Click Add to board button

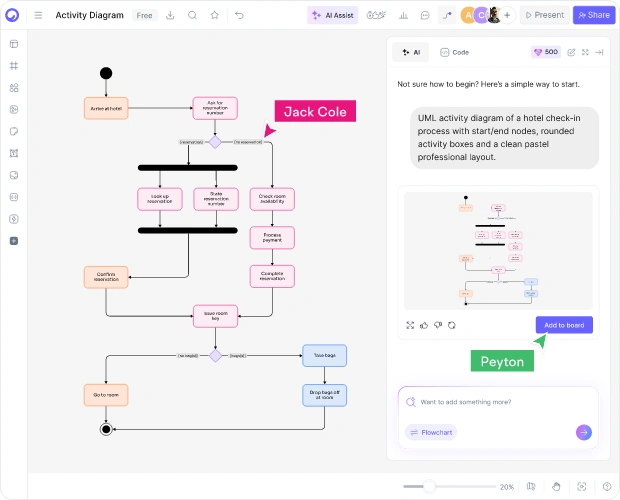tap(564, 325)
